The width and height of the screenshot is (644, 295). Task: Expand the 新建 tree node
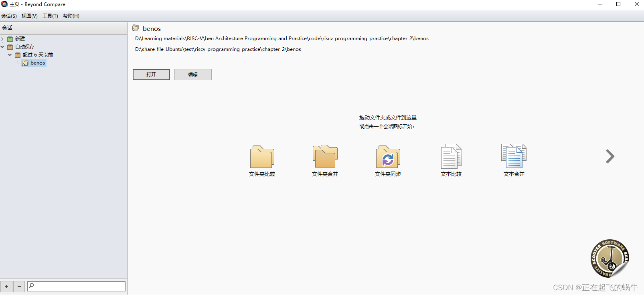click(2, 39)
